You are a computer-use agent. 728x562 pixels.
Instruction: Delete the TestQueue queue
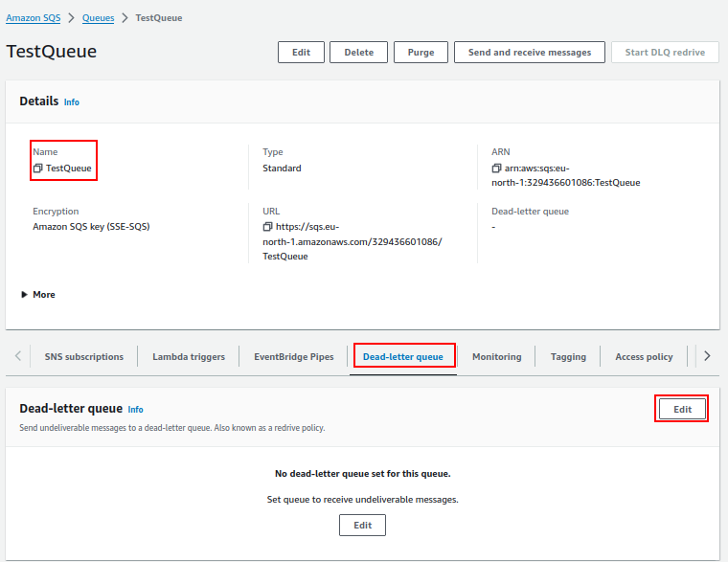(358, 52)
